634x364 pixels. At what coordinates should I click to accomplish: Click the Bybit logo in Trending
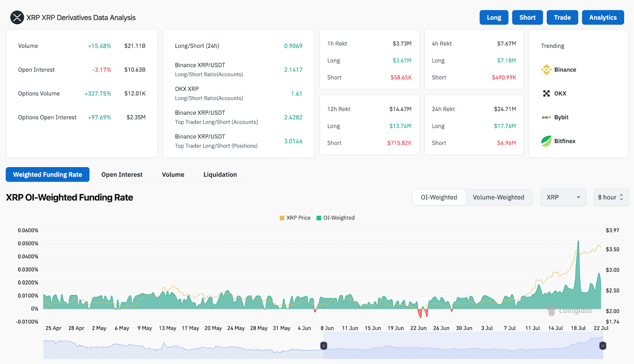(x=546, y=117)
